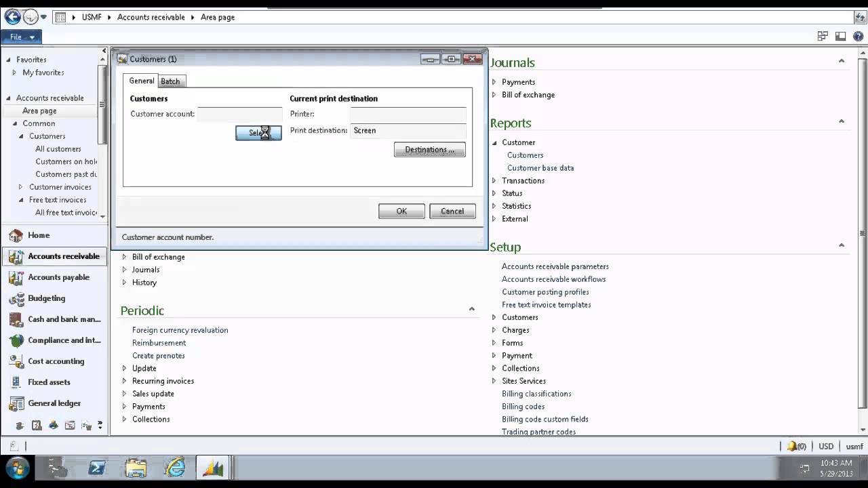
Task: Switch to the General tab in Customers dialog
Action: point(142,81)
